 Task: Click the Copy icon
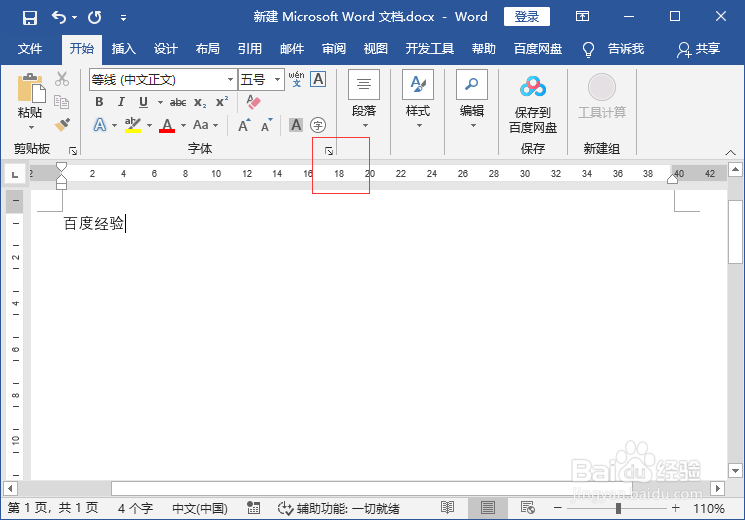pos(62,102)
